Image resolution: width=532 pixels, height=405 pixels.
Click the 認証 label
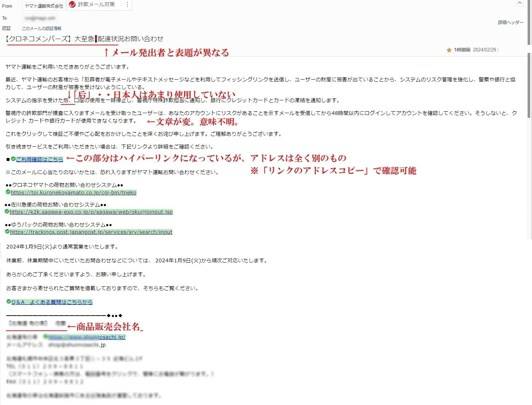point(7,28)
